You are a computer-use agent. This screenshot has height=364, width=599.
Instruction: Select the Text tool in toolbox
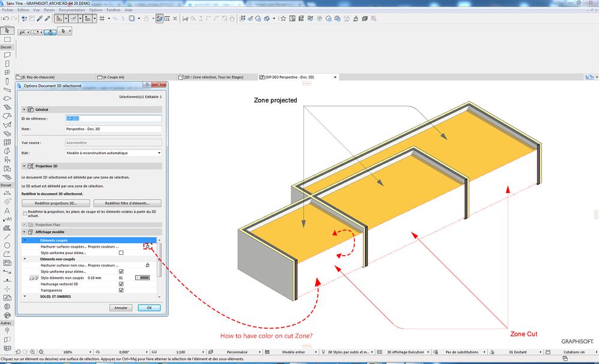click(x=7, y=211)
